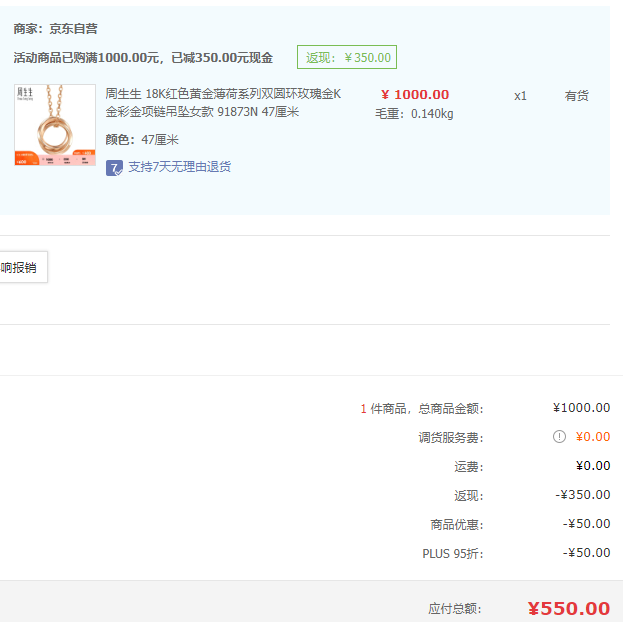Viewport: 623px width, 622px height.
Task: Click the green 返现 ￥350.00 tag
Action: [x=347, y=57]
